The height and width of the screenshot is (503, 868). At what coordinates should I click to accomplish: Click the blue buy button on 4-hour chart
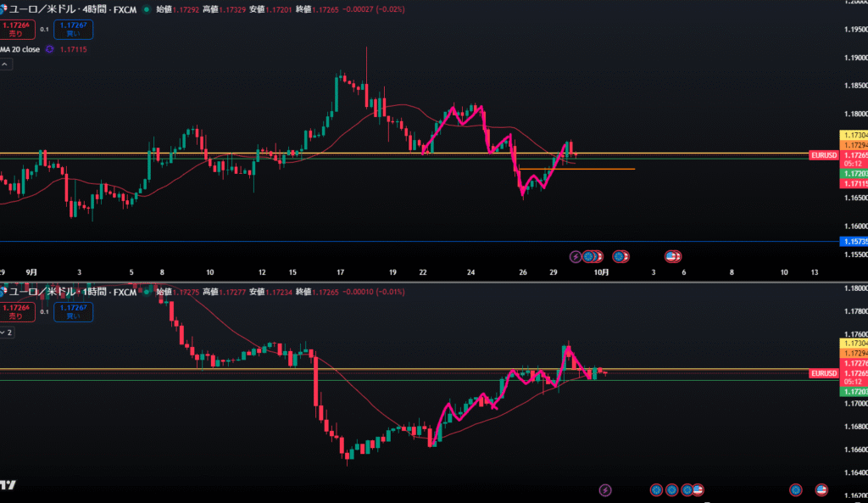tap(72, 29)
